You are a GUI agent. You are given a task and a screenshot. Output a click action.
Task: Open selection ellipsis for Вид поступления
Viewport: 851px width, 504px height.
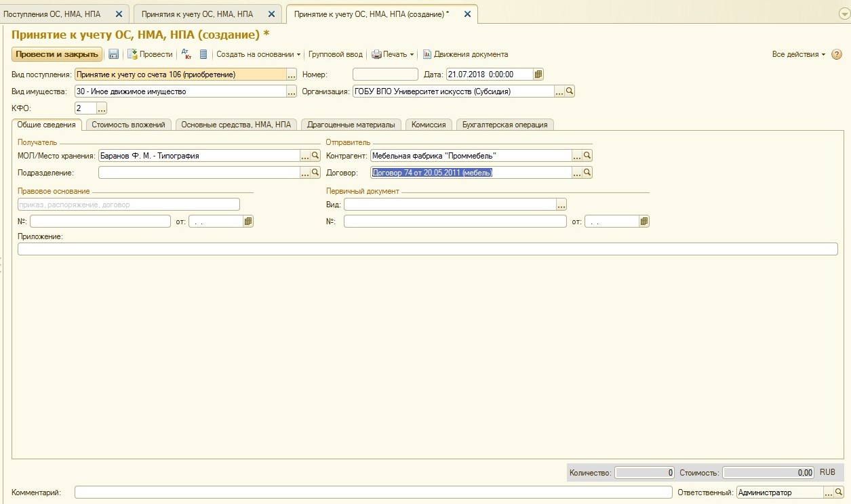(x=292, y=75)
